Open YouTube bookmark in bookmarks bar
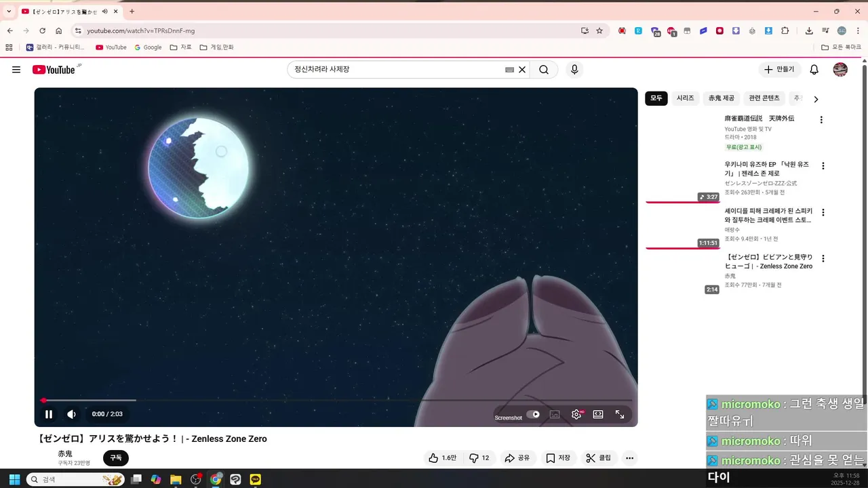The image size is (868, 488). [x=111, y=47]
